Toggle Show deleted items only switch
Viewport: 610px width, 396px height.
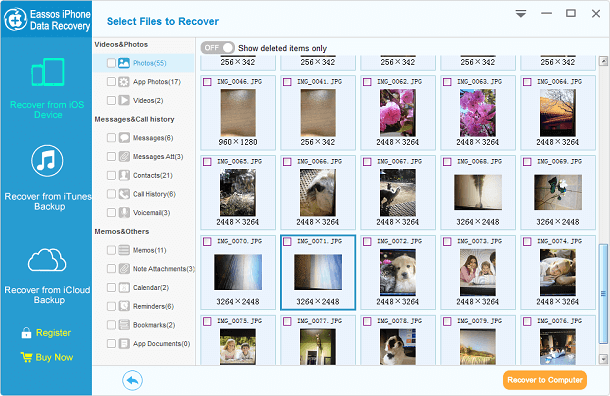(x=217, y=48)
